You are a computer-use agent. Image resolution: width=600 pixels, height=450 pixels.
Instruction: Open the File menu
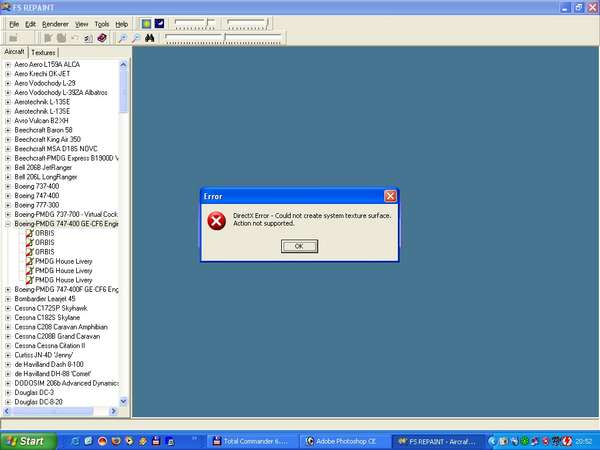tap(14, 24)
